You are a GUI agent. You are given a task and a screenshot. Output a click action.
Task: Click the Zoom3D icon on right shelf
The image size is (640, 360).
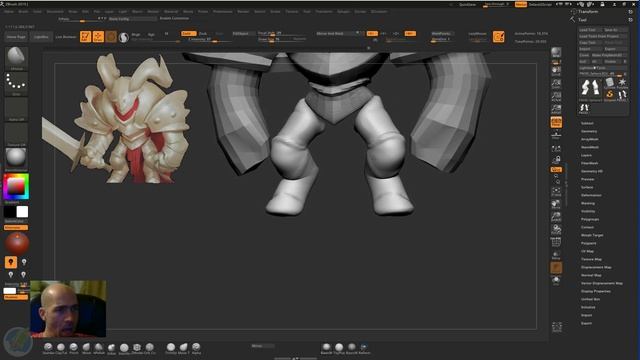[556, 217]
